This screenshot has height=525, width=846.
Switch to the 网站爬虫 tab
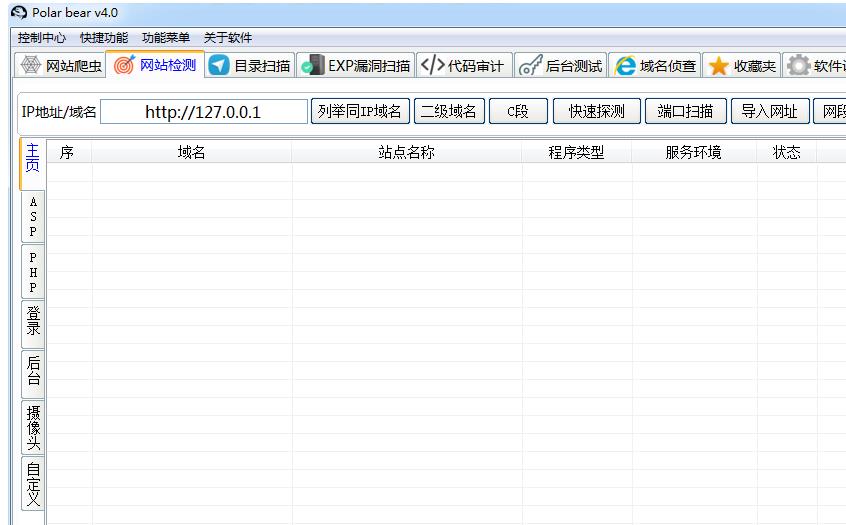pos(59,66)
